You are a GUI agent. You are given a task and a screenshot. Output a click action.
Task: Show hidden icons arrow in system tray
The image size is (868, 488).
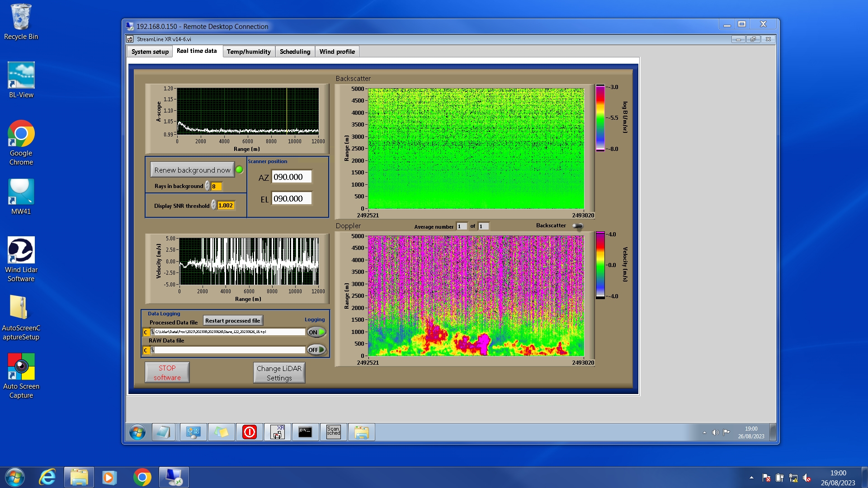click(751, 477)
